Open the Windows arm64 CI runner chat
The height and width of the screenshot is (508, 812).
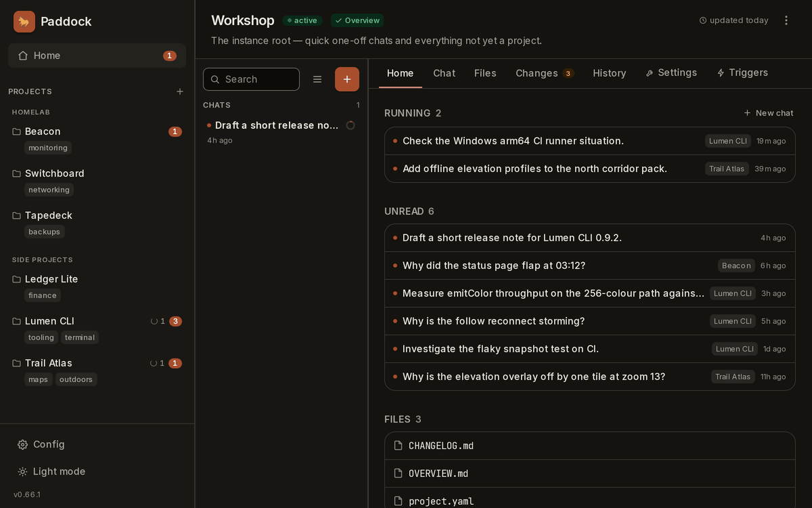(x=589, y=141)
